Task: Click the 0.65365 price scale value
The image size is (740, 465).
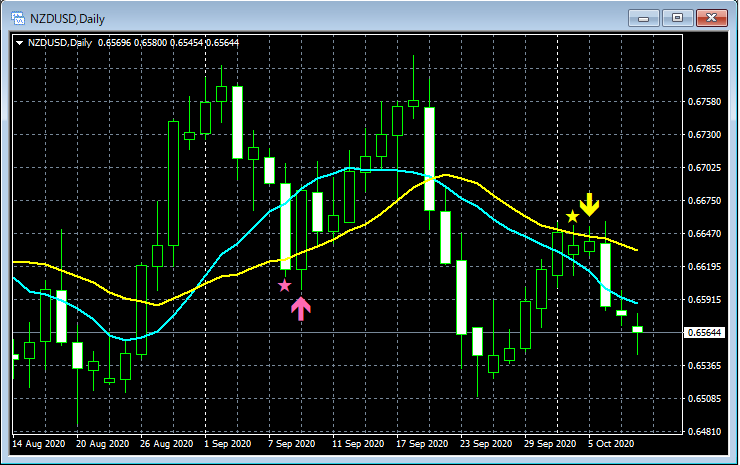Action: [704, 366]
